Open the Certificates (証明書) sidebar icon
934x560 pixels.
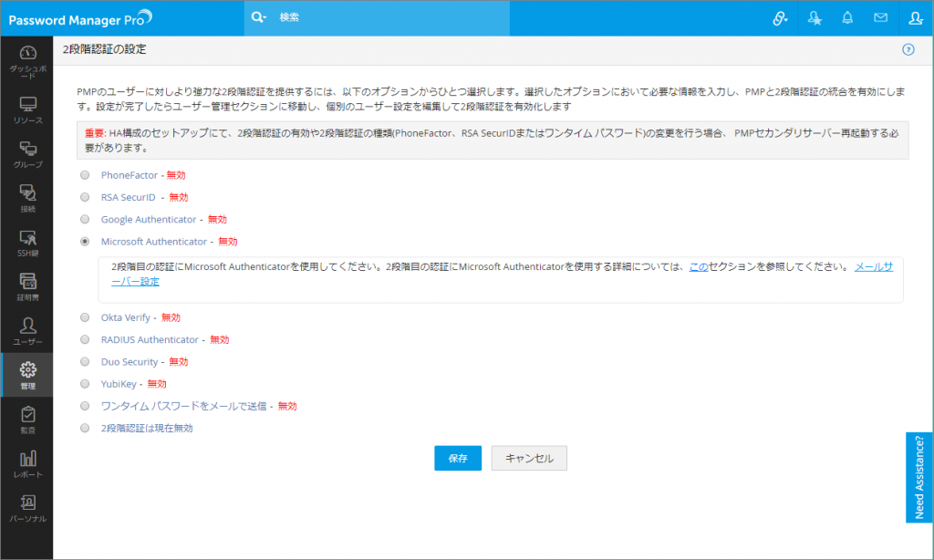(26, 286)
